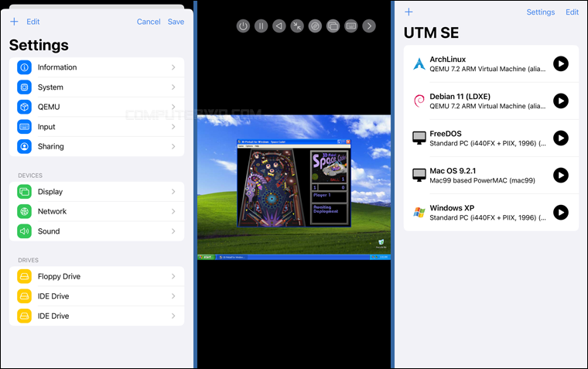This screenshot has width=588, height=369.
Task: Expand the Sound row chevron
Action: 173,231
